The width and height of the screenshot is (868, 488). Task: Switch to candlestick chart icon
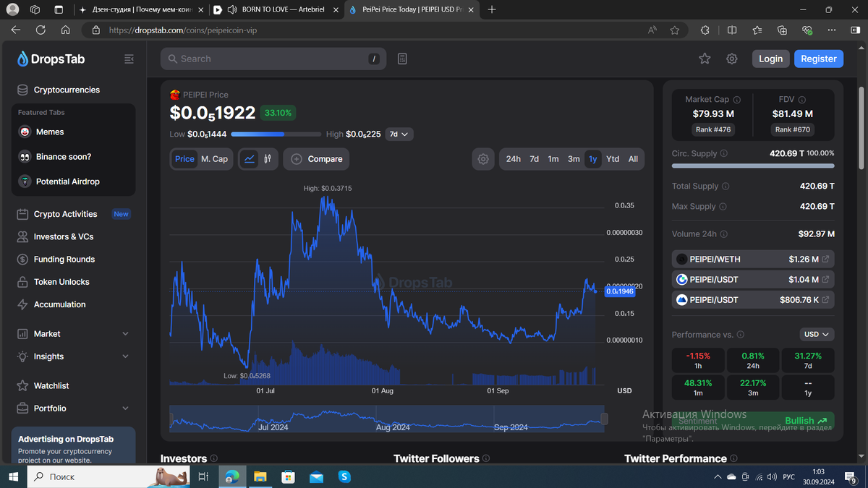coord(268,159)
